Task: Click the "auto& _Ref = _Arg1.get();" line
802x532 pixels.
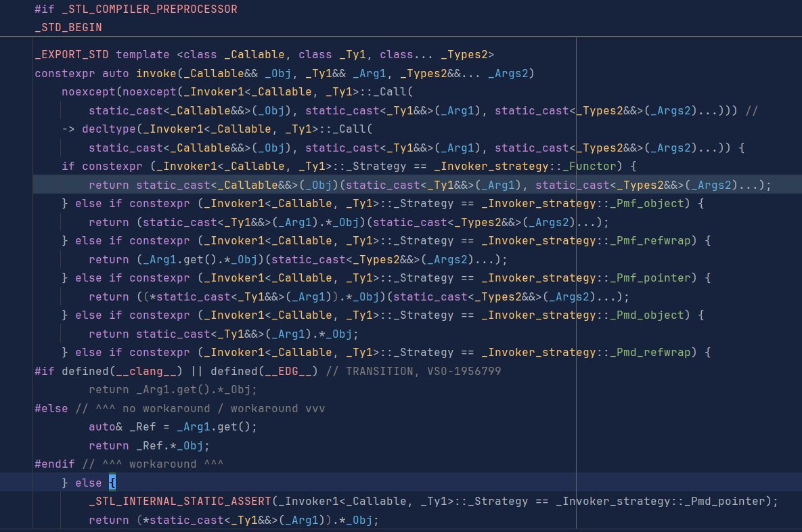Action: 173,427
